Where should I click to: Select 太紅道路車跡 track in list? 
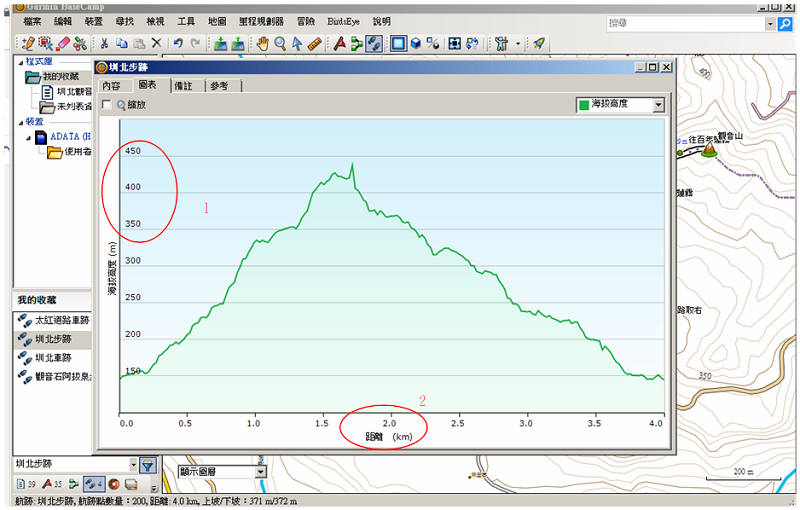53,320
